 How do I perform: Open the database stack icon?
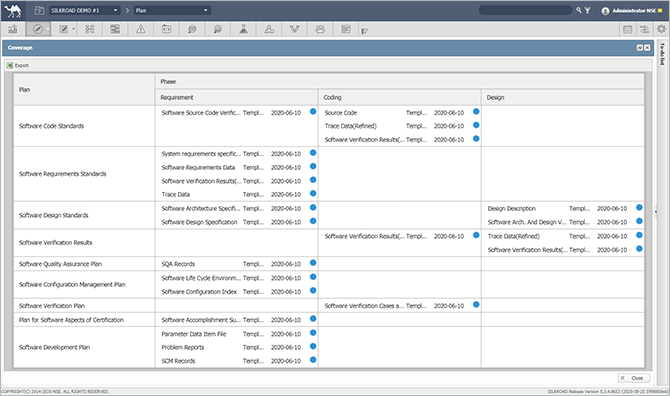pyautogui.click(x=627, y=29)
